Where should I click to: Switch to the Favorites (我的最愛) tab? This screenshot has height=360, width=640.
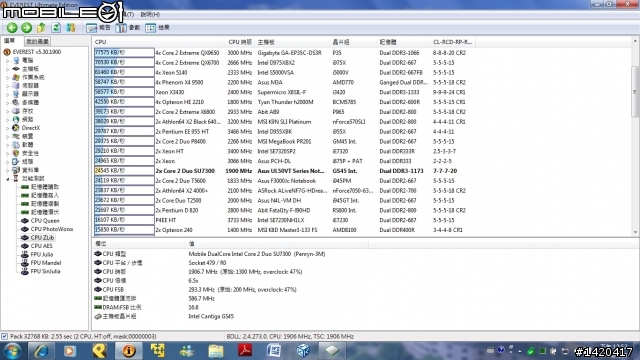[x=37, y=41]
